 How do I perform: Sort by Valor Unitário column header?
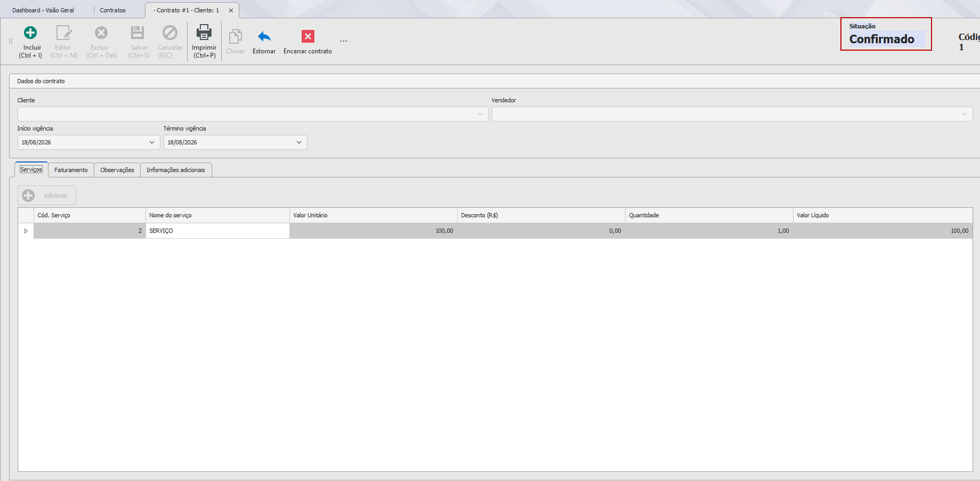(373, 215)
